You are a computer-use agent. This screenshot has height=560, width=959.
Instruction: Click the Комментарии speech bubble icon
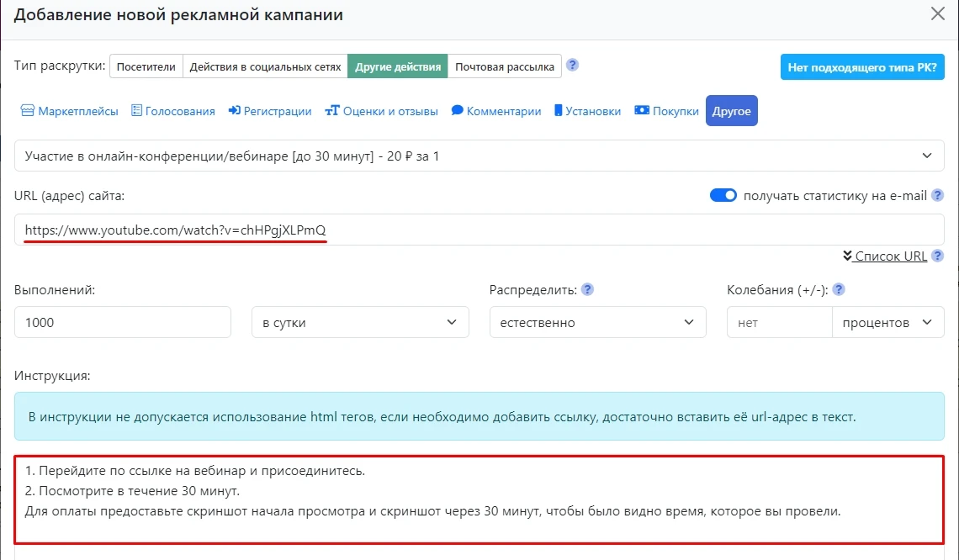458,111
